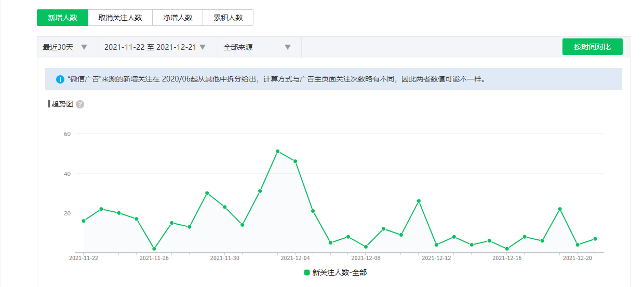Screen dimensions: 644x287
Task: Select the data point at 2021-11-30
Action: tap(225, 207)
